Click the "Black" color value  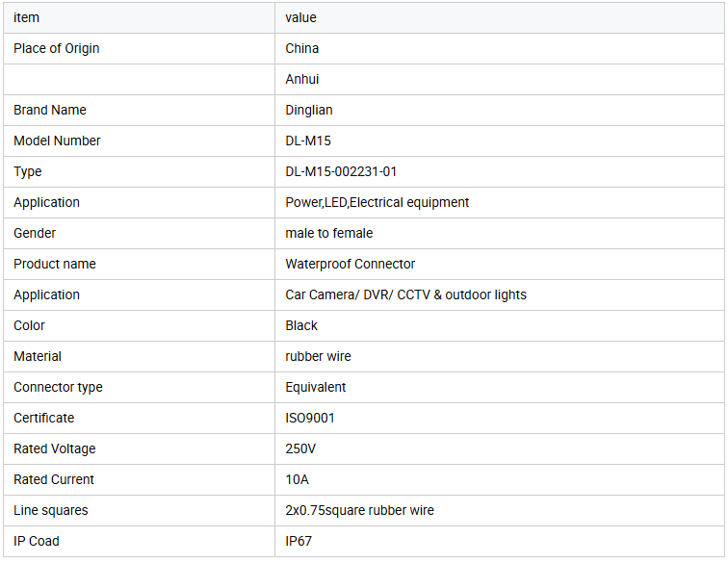point(301,325)
